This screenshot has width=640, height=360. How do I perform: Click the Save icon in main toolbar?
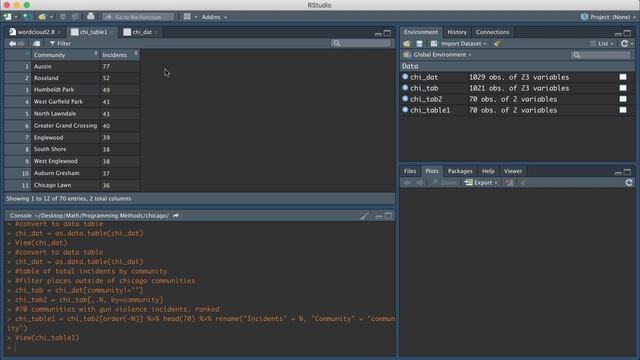62,17
